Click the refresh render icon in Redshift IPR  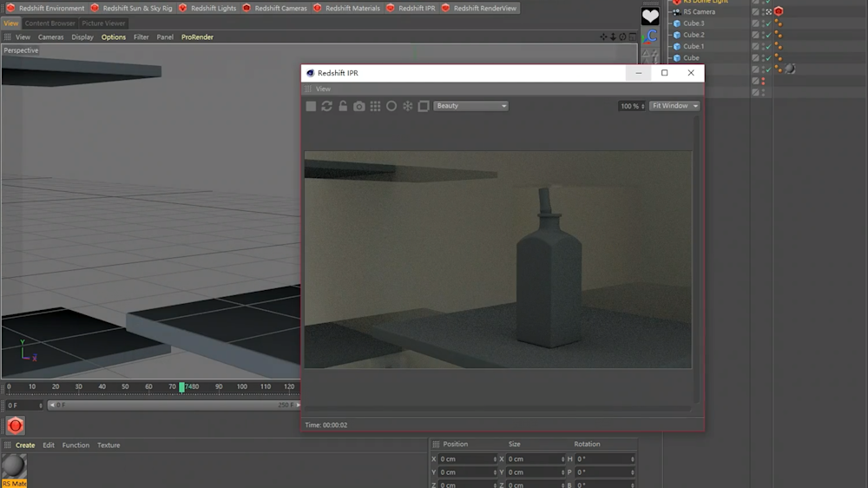(x=326, y=106)
